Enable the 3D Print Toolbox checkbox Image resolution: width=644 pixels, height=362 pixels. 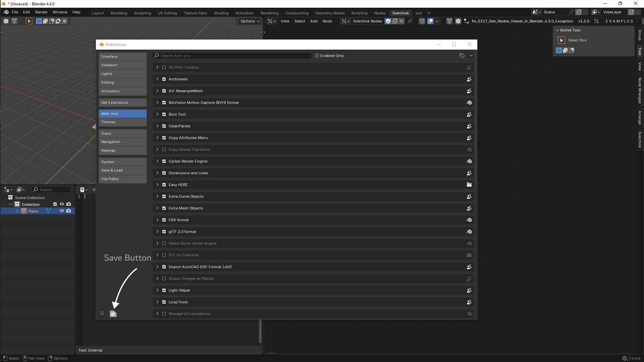point(164,67)
